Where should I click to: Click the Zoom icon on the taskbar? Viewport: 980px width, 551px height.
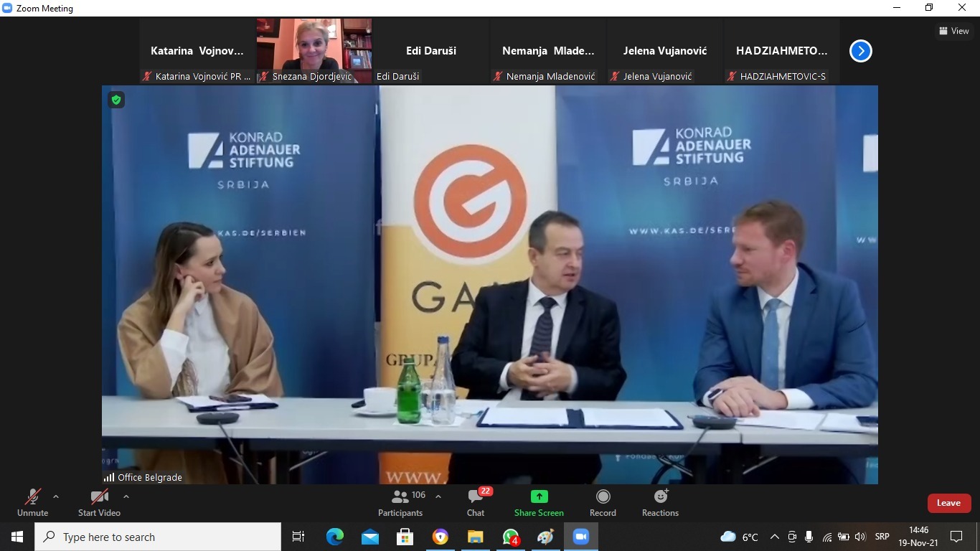pos(581,537)
